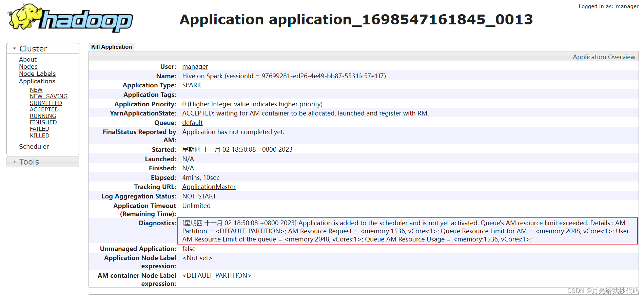Click the NOT_START log aggregation status
This screenshot has height=297, width=644.
point(199,196)
